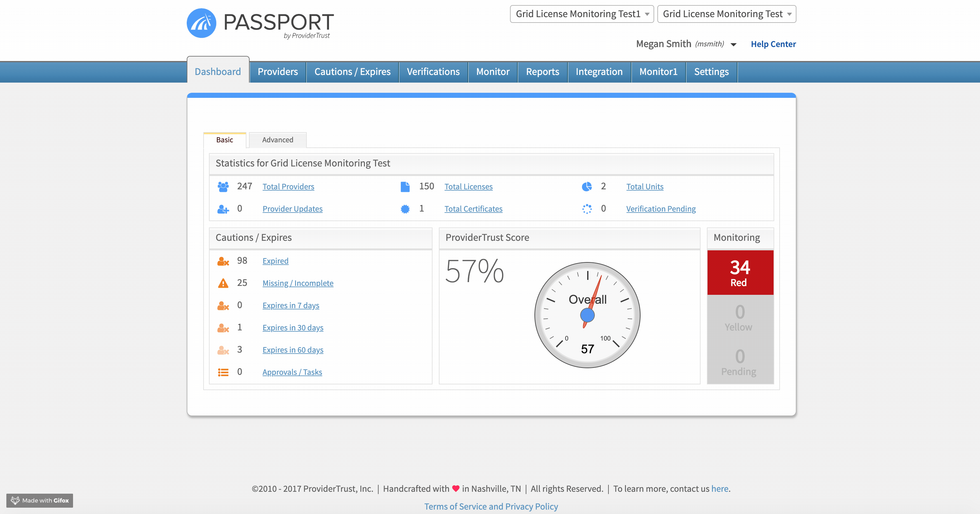Open the Monitor1 tab
Screen dimensions: 980x514
[659, 71]
